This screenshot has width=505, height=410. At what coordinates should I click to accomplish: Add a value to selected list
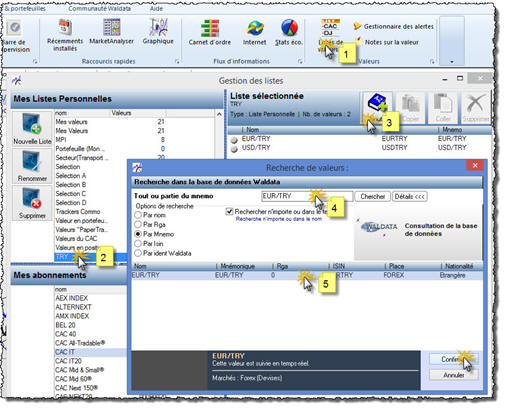pos(377,107)
